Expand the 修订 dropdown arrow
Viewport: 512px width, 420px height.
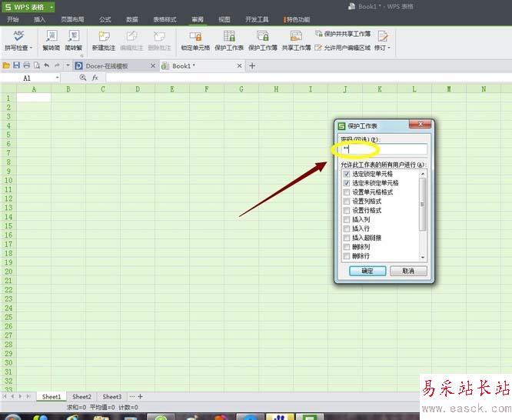tap(389, 48)
